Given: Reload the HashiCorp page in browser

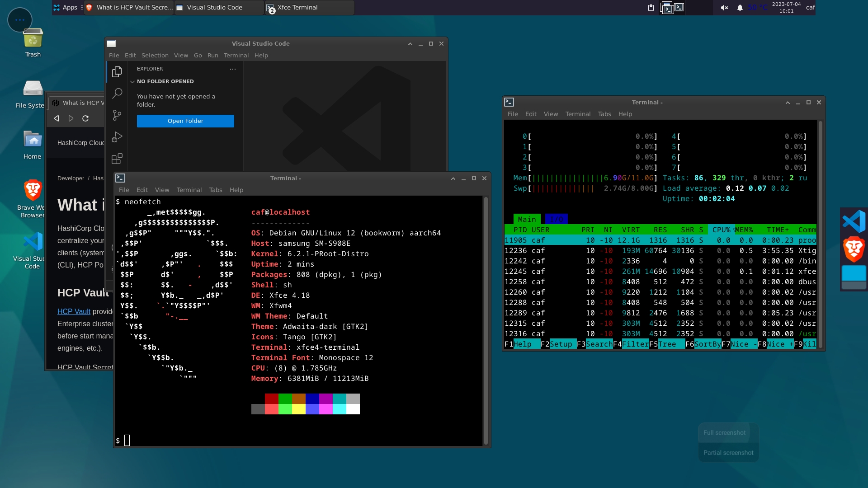Looking at the screenshot, I should click(85, 118).
